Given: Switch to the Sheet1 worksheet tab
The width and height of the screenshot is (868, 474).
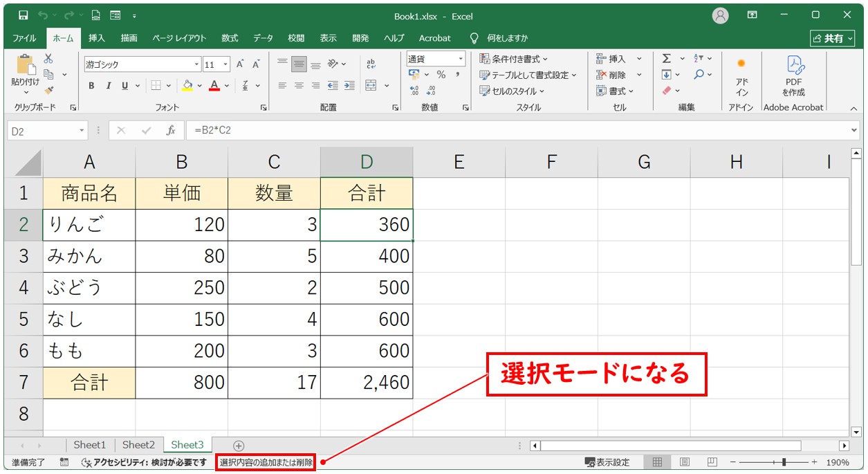Looking at the screenshot, I should coord(89,445).
